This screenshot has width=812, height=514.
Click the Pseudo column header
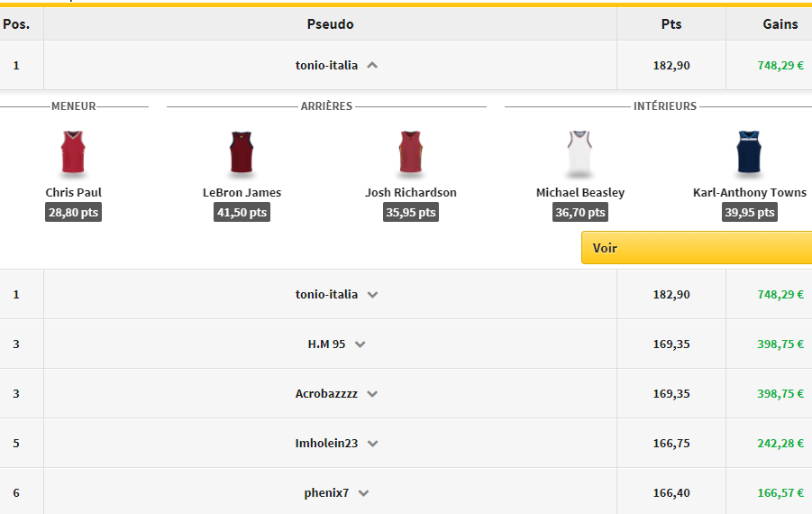pos(330,24)
